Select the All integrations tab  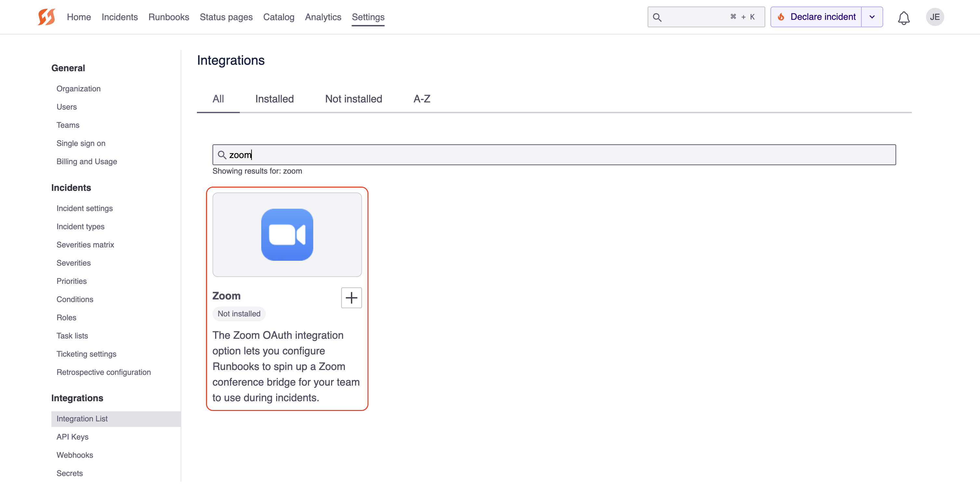point(218,99)
